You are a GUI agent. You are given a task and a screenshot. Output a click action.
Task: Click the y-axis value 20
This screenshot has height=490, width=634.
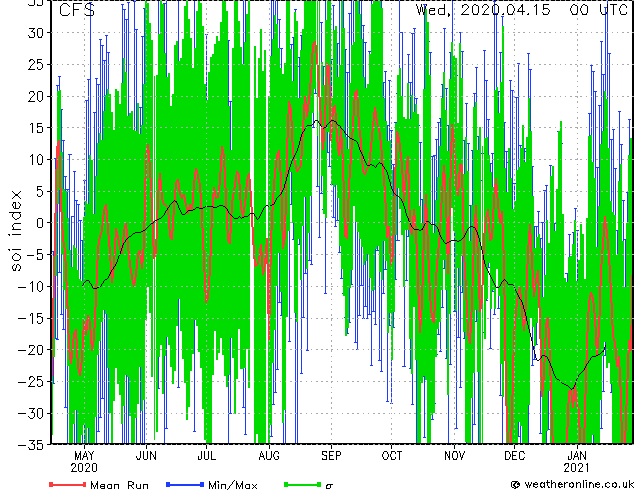tap(35, 96)
